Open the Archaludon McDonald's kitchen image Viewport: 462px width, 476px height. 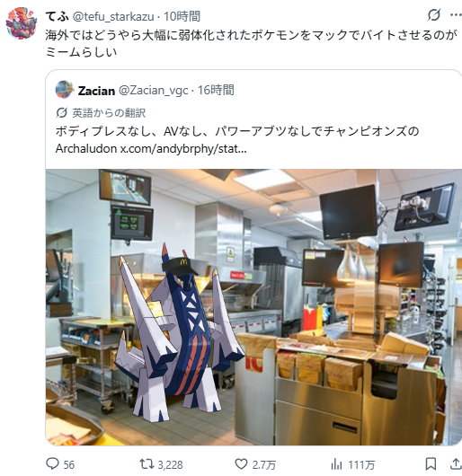click(253, 307)
